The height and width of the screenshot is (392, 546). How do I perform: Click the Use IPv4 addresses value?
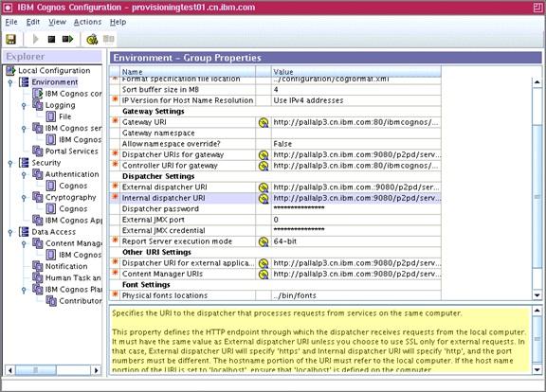[308, 100]
